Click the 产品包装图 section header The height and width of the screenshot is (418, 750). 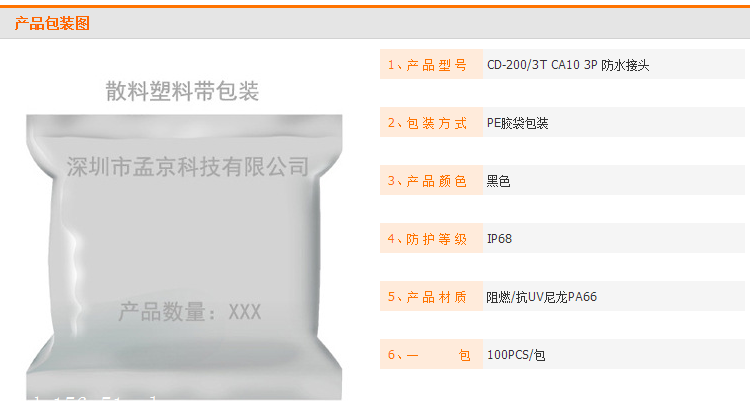tap(52, 23)
